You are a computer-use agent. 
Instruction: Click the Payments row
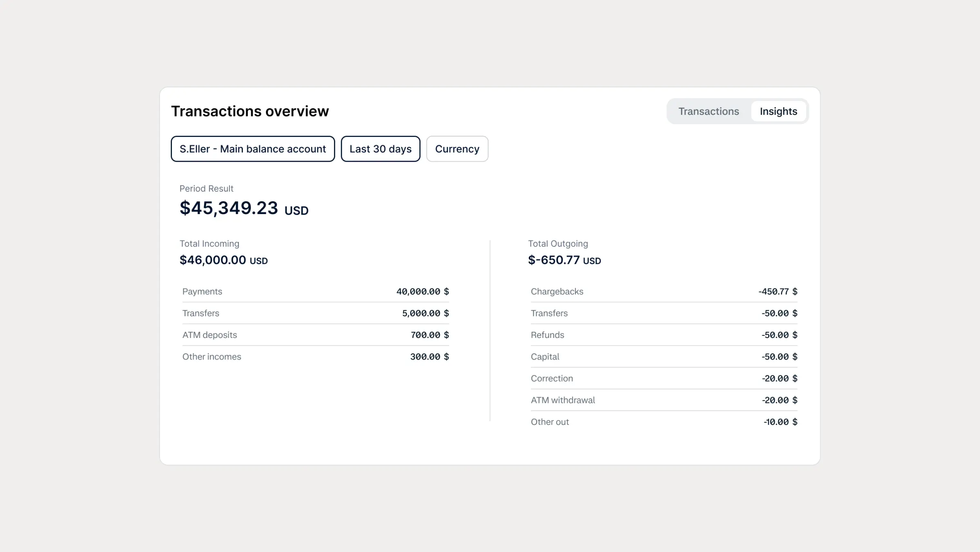[314, 291]
